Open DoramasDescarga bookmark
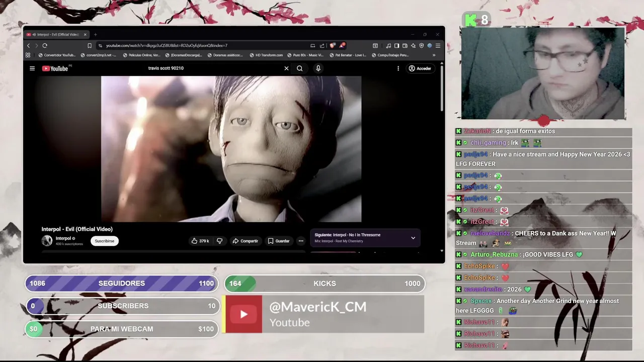The width and height of the screenshot is (644, 362). 184,55
